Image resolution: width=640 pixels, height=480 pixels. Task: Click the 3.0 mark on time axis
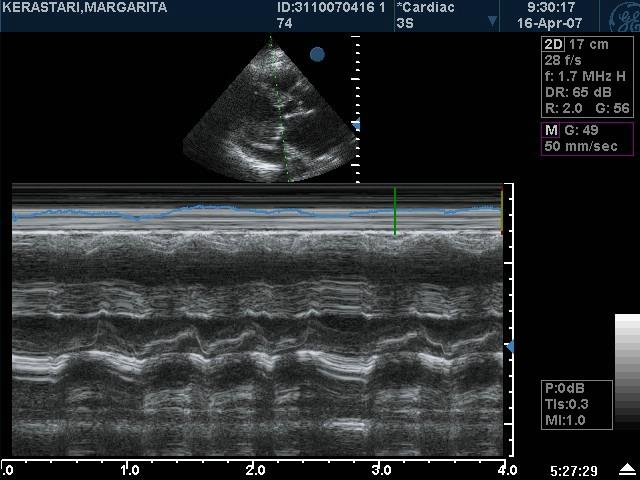pyautogui.click(x=381, y=471)
